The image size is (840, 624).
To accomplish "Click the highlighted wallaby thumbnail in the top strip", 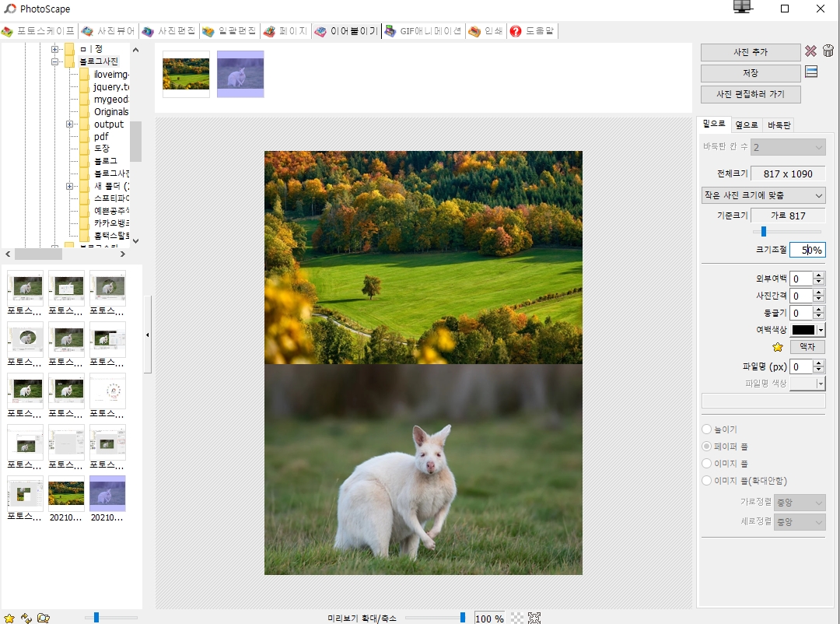I will (240, 74).
